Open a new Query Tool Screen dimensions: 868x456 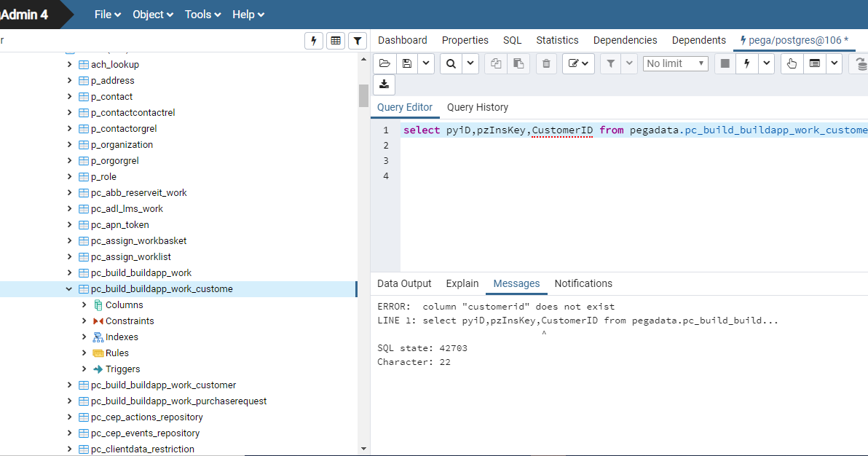(x=313, y=40)
